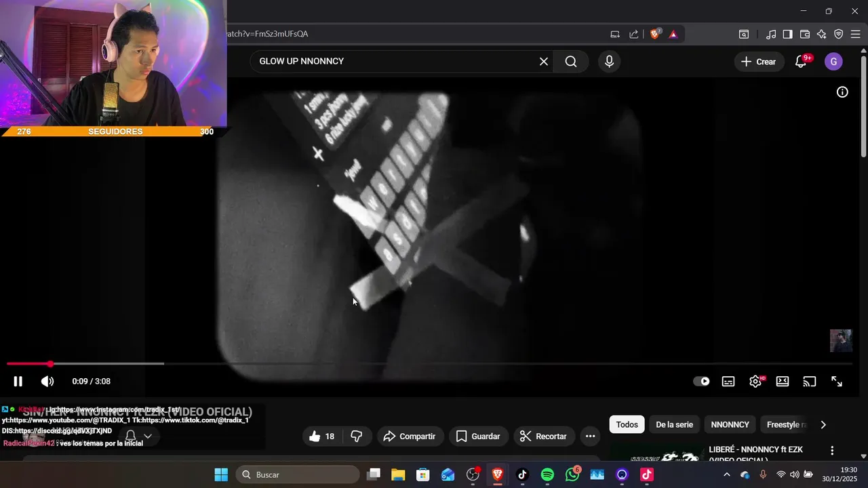Click the Recortar button
This screenshot has width=868, height=488.
coord(543,436)
